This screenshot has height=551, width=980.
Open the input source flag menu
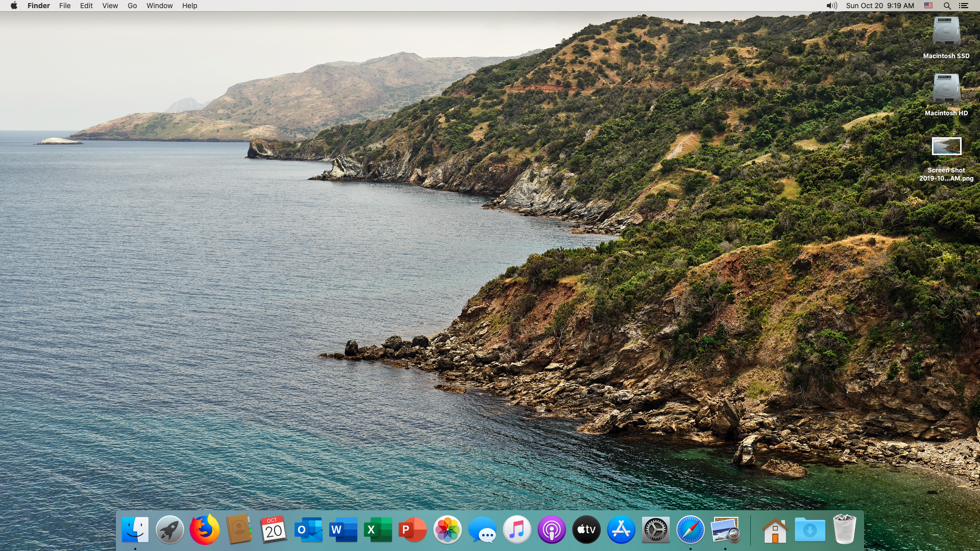(x=928, y=6)
